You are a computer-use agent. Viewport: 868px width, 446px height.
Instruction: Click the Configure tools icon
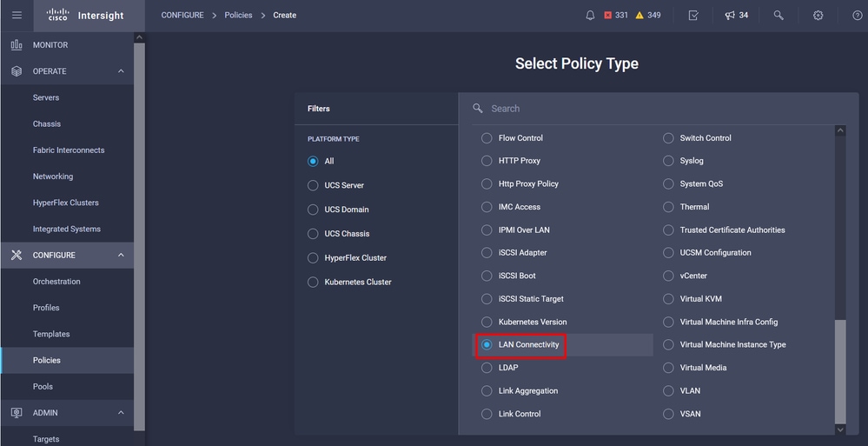(17, 255)
